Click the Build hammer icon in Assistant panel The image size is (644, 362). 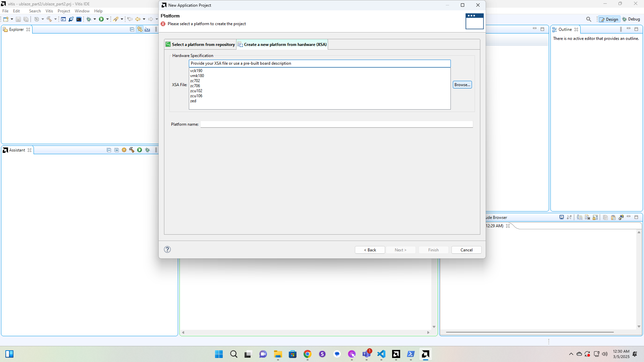pos(132,150)
